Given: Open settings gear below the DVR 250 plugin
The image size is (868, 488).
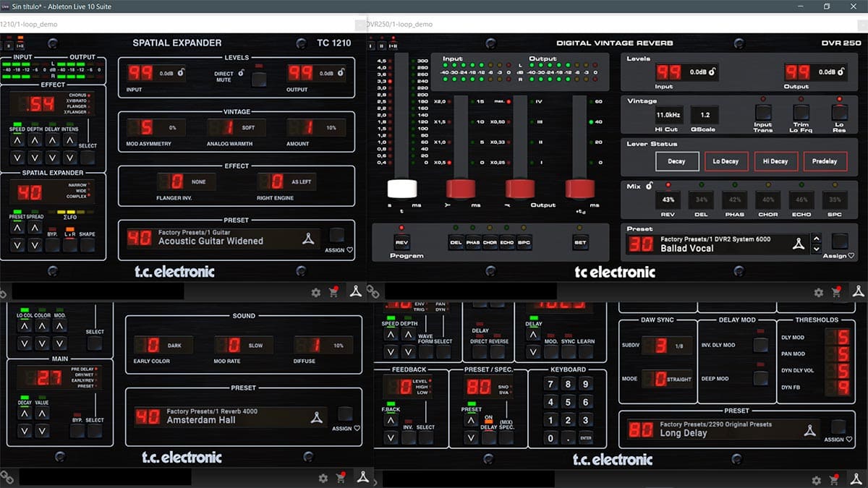Looking at the screenshot, I should point(819,293).
